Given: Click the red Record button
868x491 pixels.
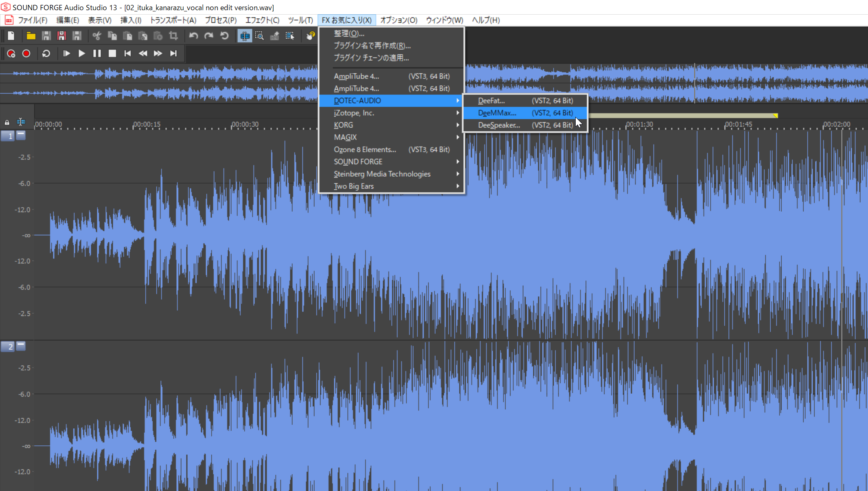Looking at the screenshot, I should [26, 53].
